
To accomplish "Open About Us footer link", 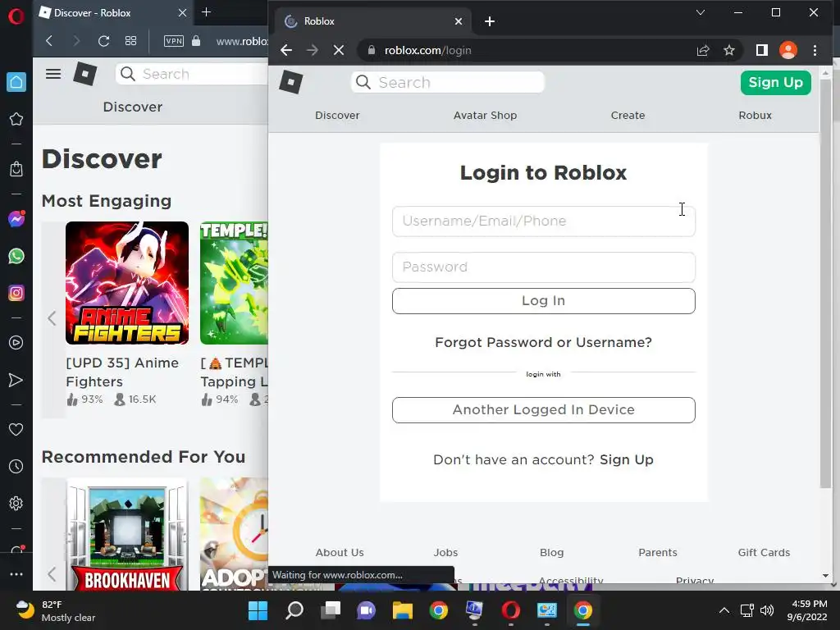I will [340, 552].
